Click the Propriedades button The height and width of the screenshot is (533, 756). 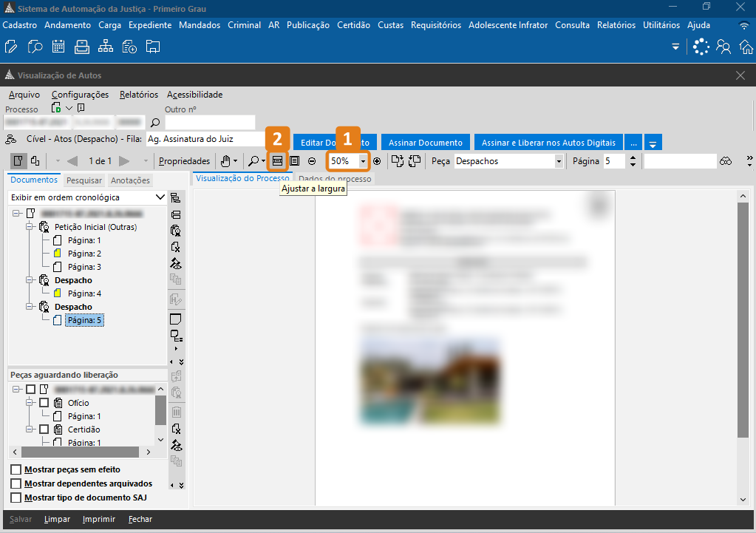click(184, 161)
